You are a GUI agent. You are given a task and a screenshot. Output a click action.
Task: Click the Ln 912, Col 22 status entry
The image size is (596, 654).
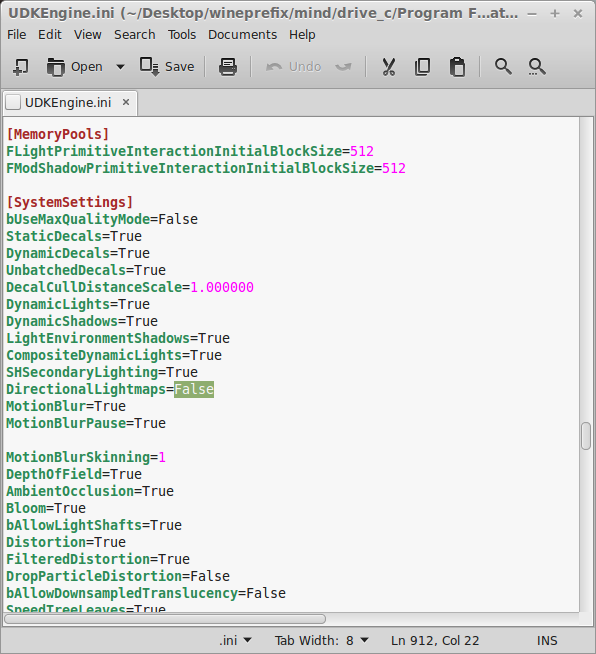click(435, 640)
